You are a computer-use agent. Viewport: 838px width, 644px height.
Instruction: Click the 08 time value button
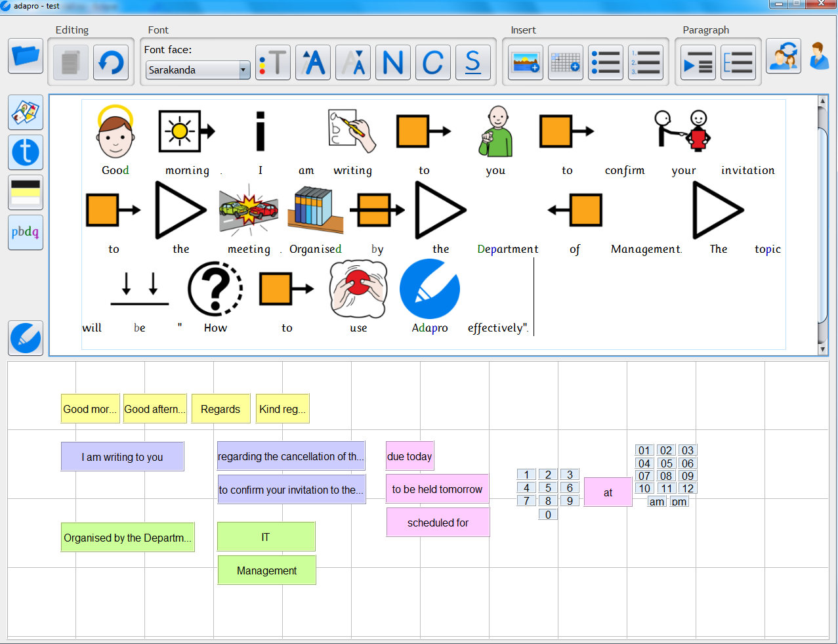(x=666, y=476)
